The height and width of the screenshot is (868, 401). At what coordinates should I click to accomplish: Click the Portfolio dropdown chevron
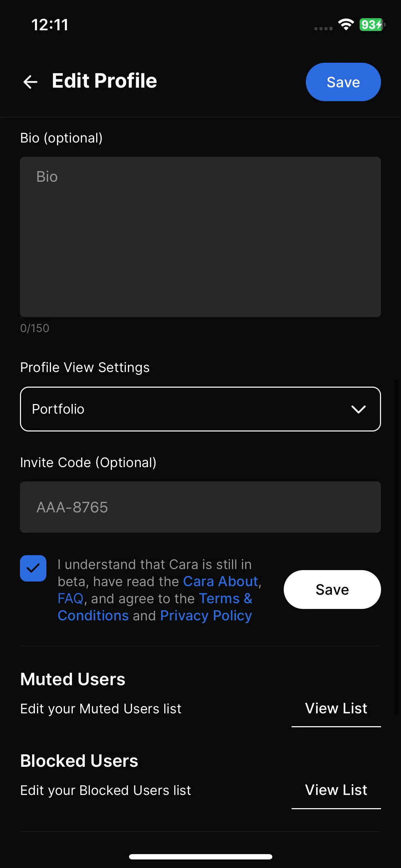pos(358,409)
